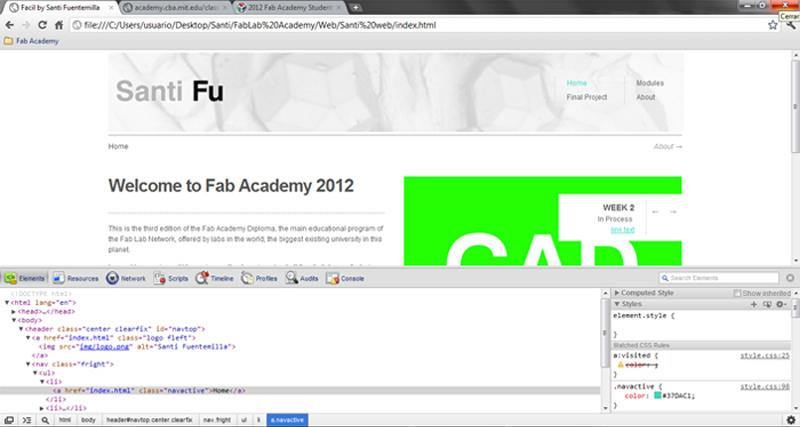Open the style.css:98 source link

[765, 387]
